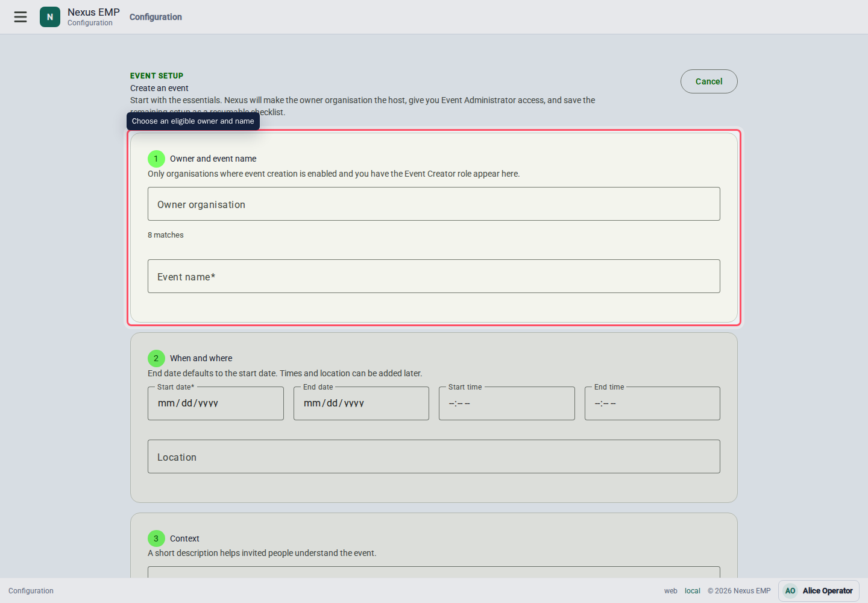The image size is (868, 603).
Task: Click the AO avatar badge
Action: [790, 591]
